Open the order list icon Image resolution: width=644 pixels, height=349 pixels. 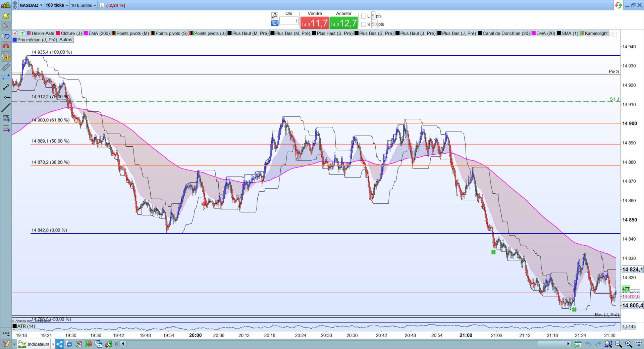click(x=79, y=344)
